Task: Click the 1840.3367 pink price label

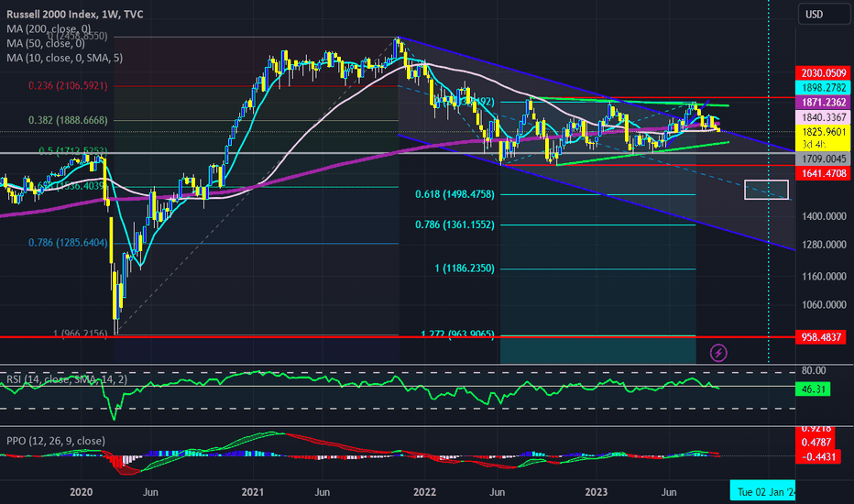Action: pyautogui.click(x=823, y=117)
